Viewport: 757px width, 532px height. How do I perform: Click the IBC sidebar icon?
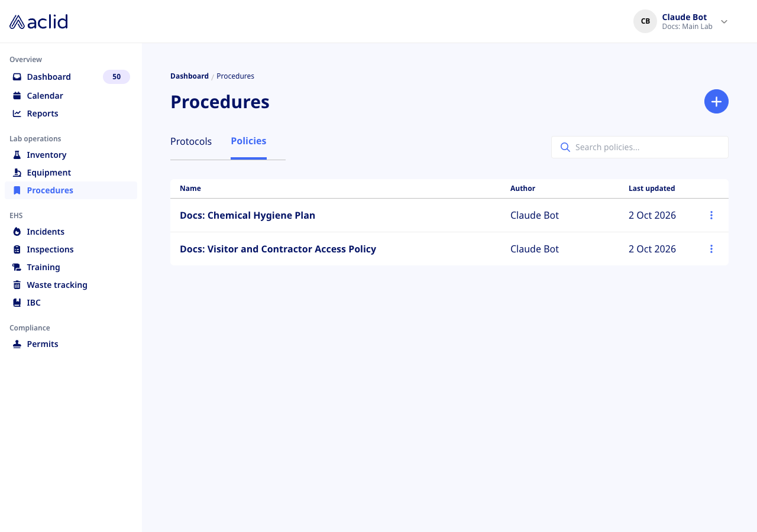[17, 303]
